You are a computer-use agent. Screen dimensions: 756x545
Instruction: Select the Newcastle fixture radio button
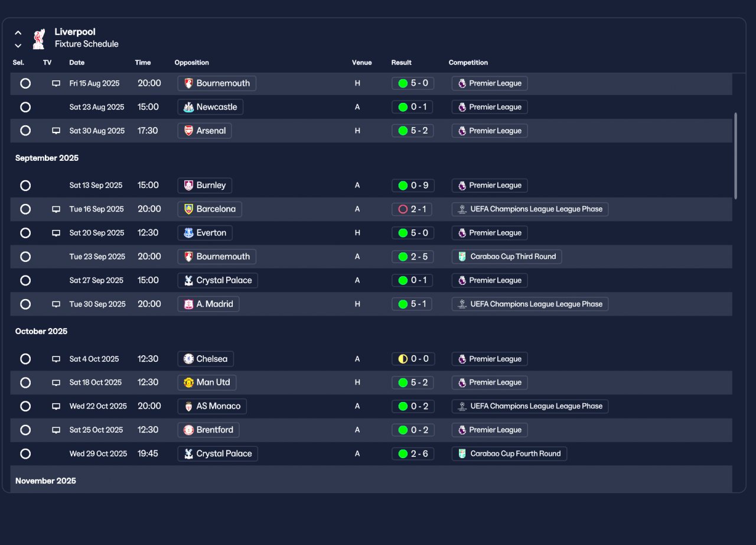pyautogui.click(x=25, y=107)
